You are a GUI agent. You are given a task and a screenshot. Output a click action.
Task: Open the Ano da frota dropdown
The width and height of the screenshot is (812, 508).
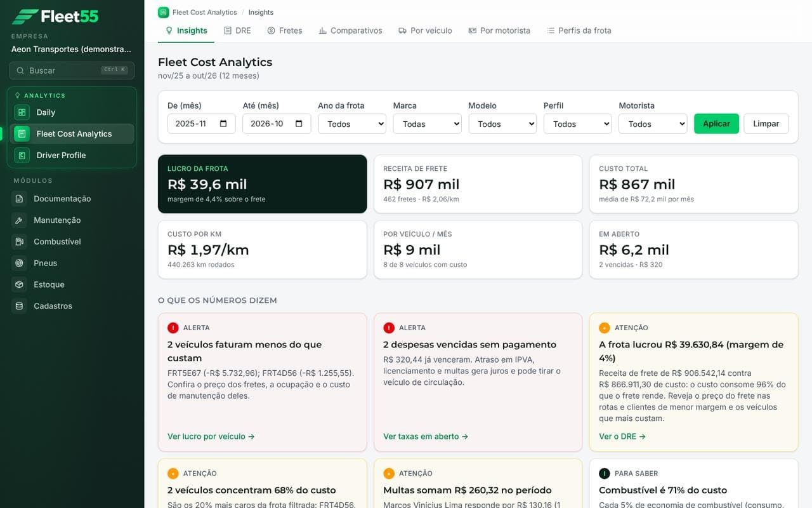click(x=352, y=124)
